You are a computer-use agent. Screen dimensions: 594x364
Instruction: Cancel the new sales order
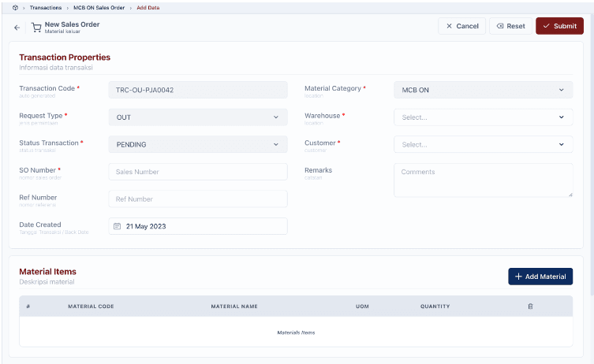[461, 26]
